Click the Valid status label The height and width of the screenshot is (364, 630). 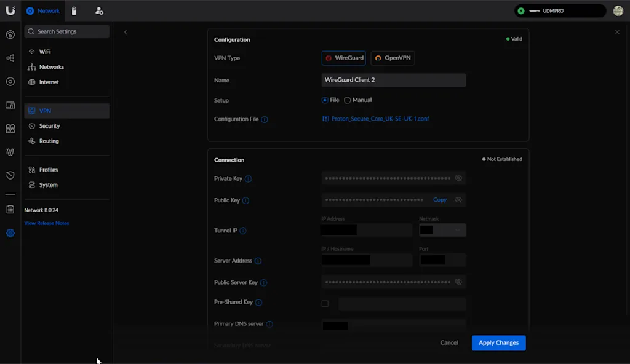(x=514, y=39)
